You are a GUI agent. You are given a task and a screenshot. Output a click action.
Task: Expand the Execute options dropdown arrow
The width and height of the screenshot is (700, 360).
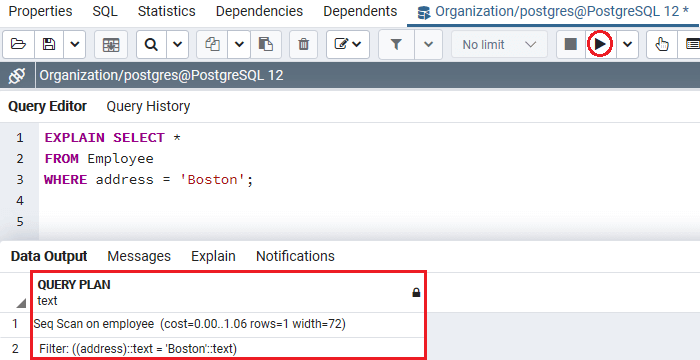coord(628,44)
